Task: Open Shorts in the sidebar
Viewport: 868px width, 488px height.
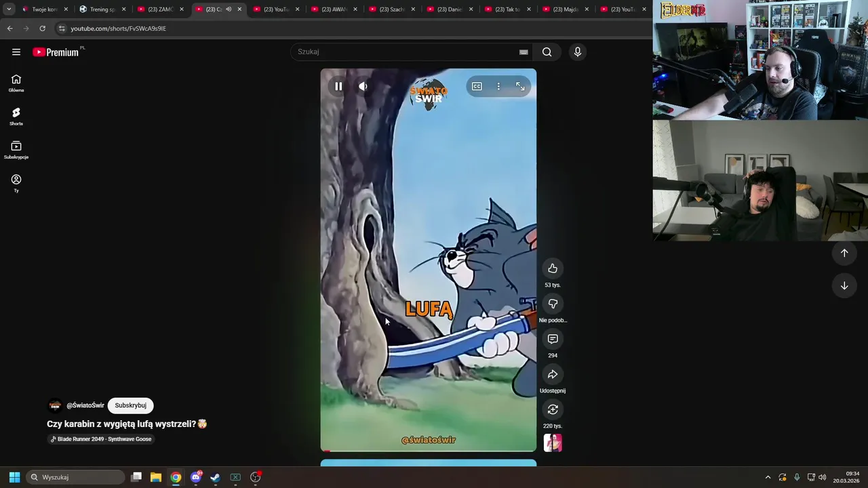Action: [x=16, y=117]
